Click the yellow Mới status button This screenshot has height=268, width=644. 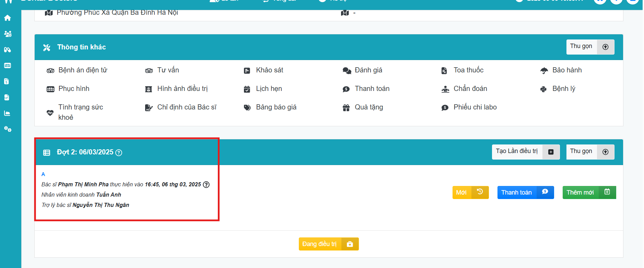tap(470, 193)
